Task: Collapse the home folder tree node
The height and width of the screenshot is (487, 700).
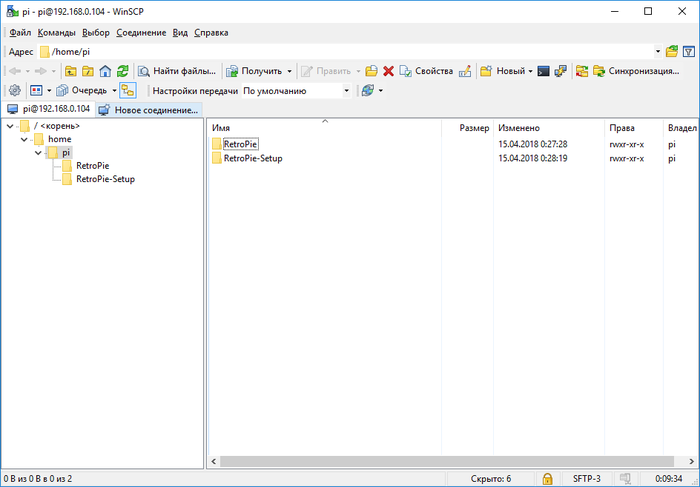Action: coord(24,139)
